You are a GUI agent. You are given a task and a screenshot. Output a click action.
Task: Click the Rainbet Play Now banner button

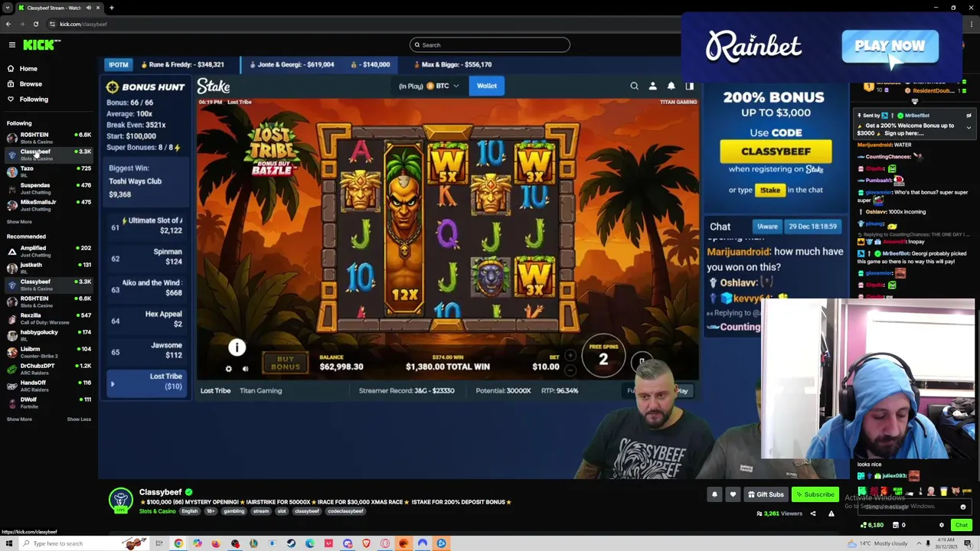coord(890,46)
